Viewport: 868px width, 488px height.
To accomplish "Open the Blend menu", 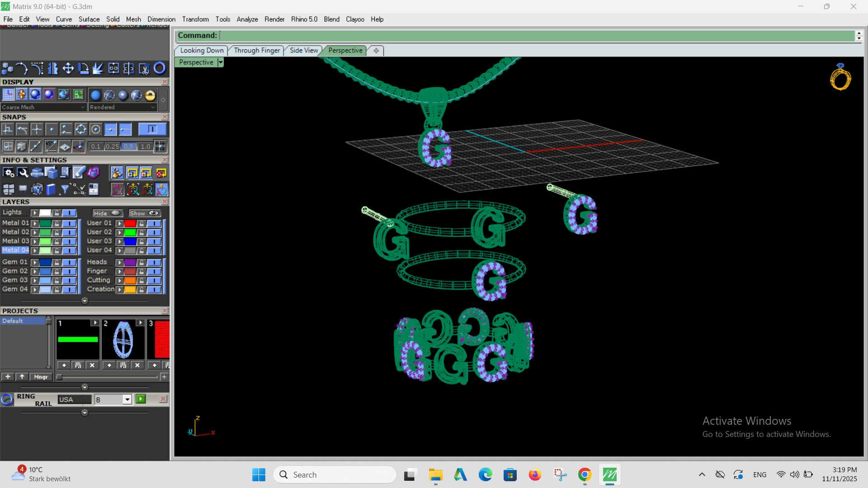I will coord(331,19).
